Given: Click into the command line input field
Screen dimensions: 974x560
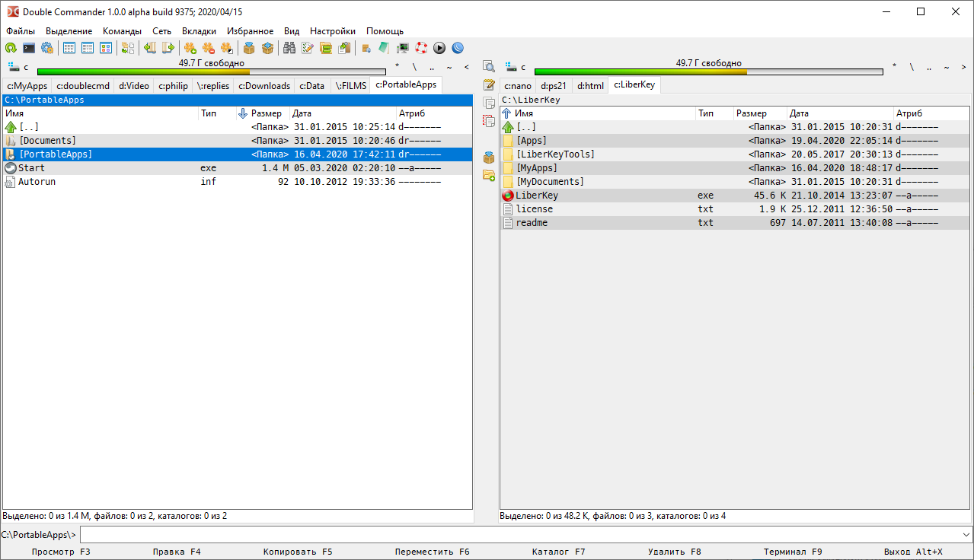Looking at the screenshot, I should click(x=518, y=534).
